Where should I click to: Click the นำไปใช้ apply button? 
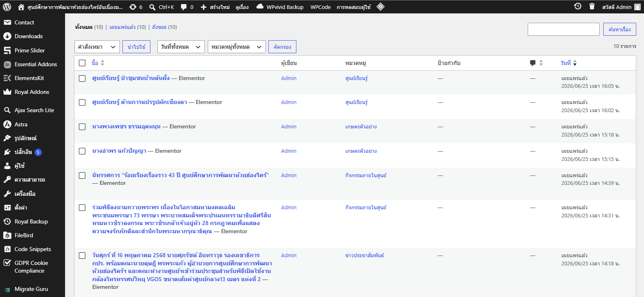click(137, 47)
